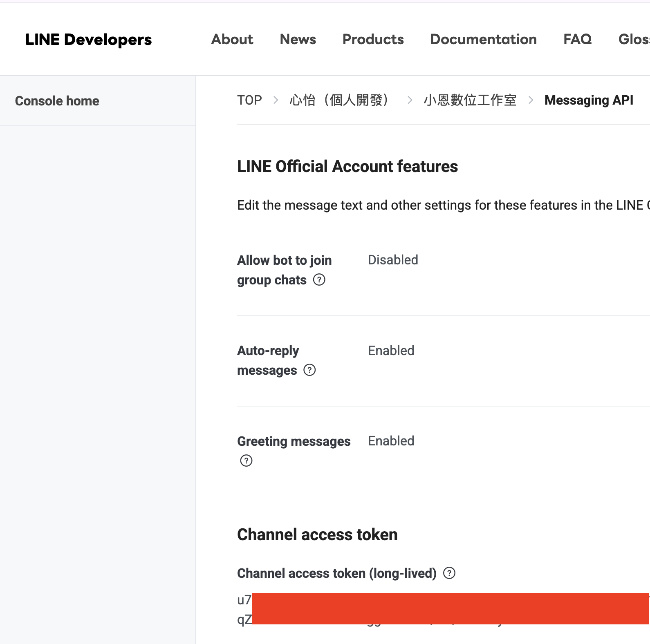Viewport: 650px width, 644px height.
Task: Click breadcrumb chevron right after TOP
Action: [276, 100]
